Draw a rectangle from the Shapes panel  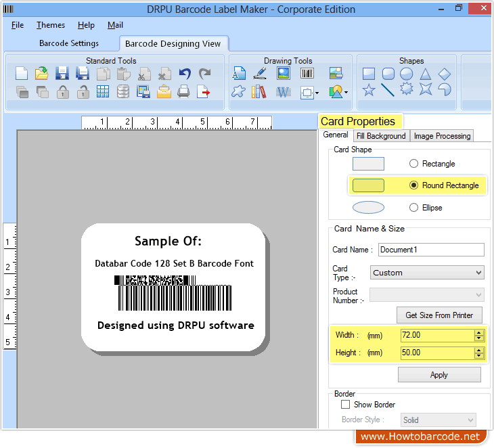click(369, 74)
